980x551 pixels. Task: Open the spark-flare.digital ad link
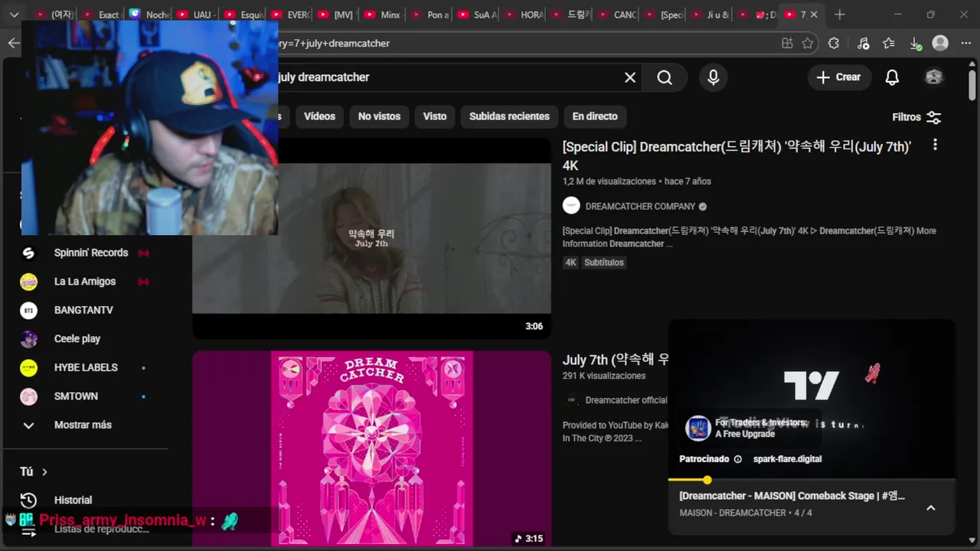pos(787,459)
